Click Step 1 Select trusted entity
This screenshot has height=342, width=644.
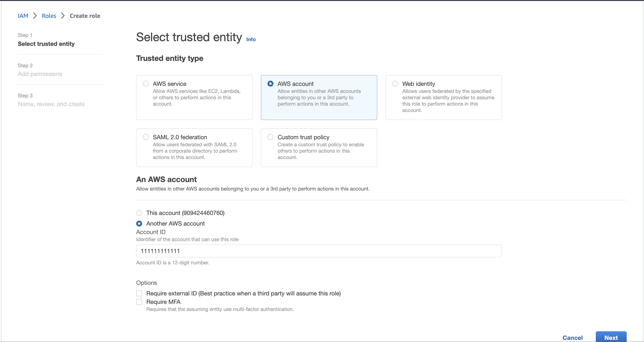46,44
